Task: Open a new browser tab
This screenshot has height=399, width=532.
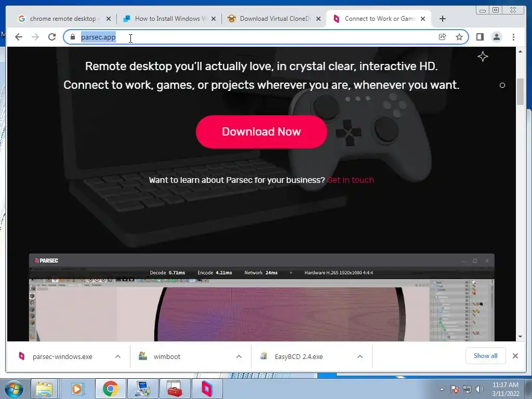Action: coord(443,19)
